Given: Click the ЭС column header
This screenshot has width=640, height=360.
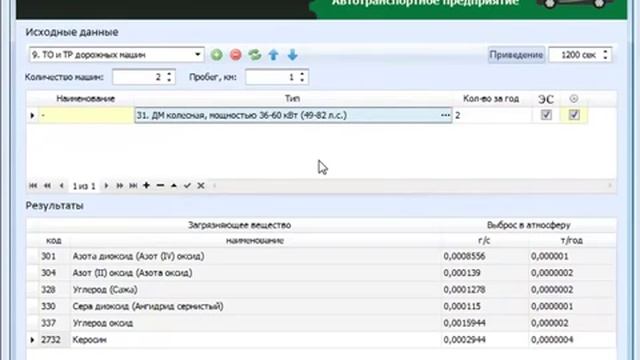Looking at the screenshot, I should click(546, 99).
